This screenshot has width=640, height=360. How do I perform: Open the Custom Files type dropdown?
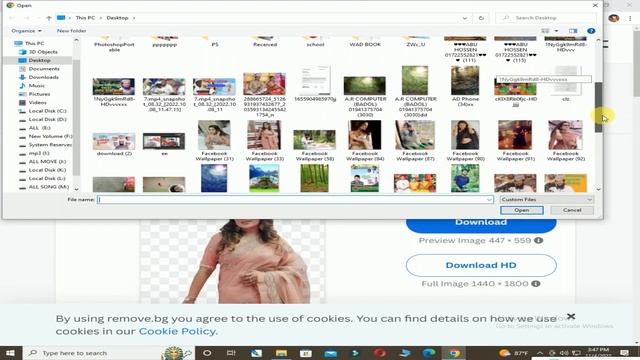pos(547,200)
